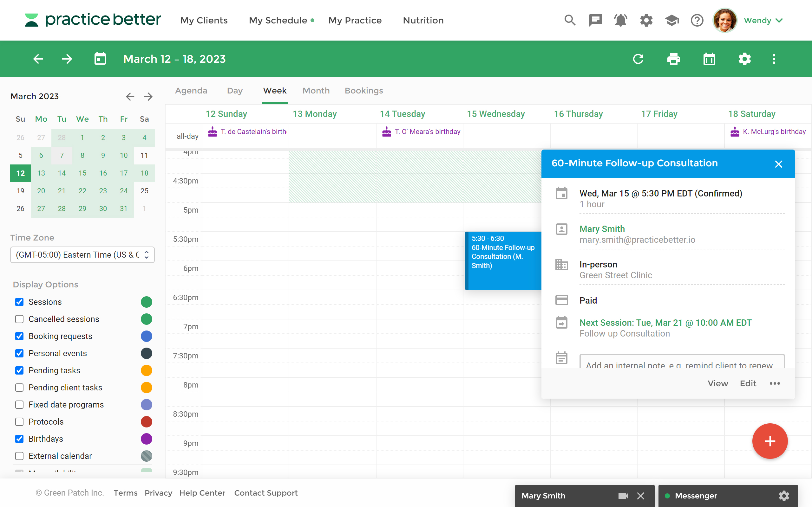This screenshot has width=812, height=507.
Task: Click video camera icon in Mary Smith chat
Action: tap(623, 496)
